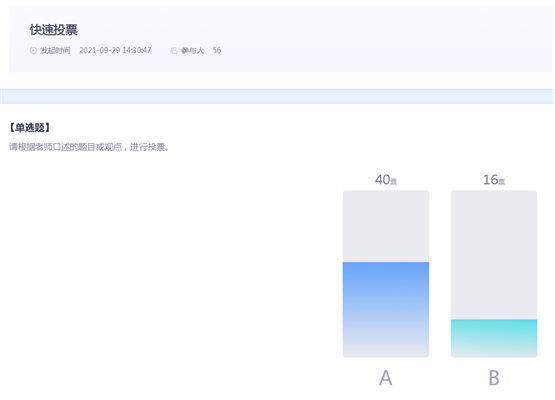Click the light blue divider bar
This screenshot has height=400, width=555.
[x=278, y=96]
